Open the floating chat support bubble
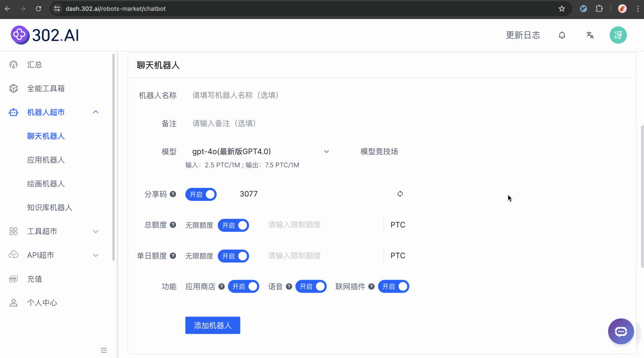644x358 pixels. click(621, 332)
